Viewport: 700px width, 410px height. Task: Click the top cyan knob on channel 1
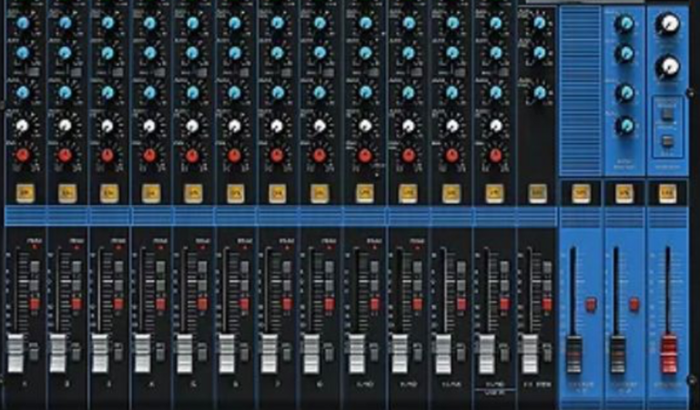(22, 22)
